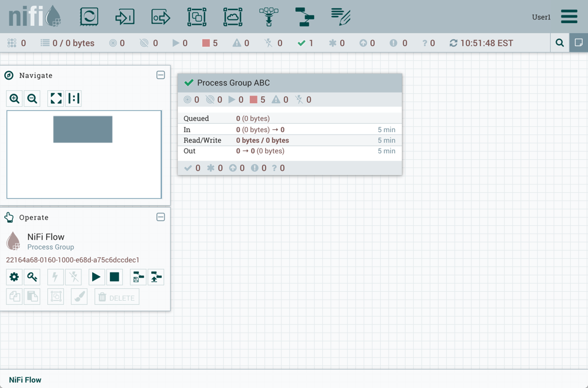Stop the flow with stop button
Screen dimensions: 588x388
115,277
